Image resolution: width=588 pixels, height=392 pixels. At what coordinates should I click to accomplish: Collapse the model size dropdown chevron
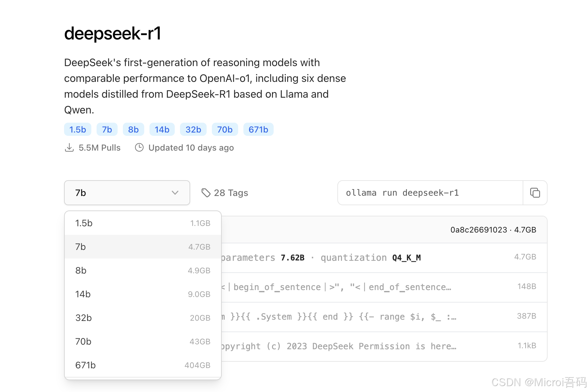tap(174, 193)
